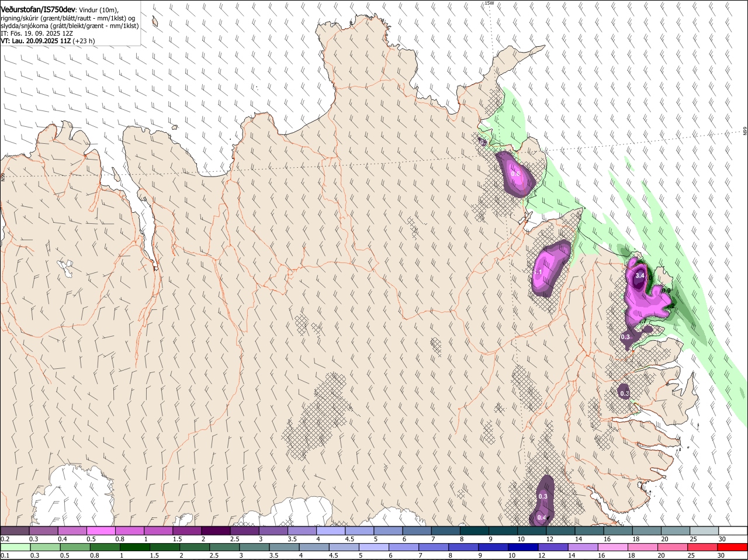Screen dimensions: 748x560
Task: Select the bottom-row red swatch above 30
Action: tap(733, 547)
